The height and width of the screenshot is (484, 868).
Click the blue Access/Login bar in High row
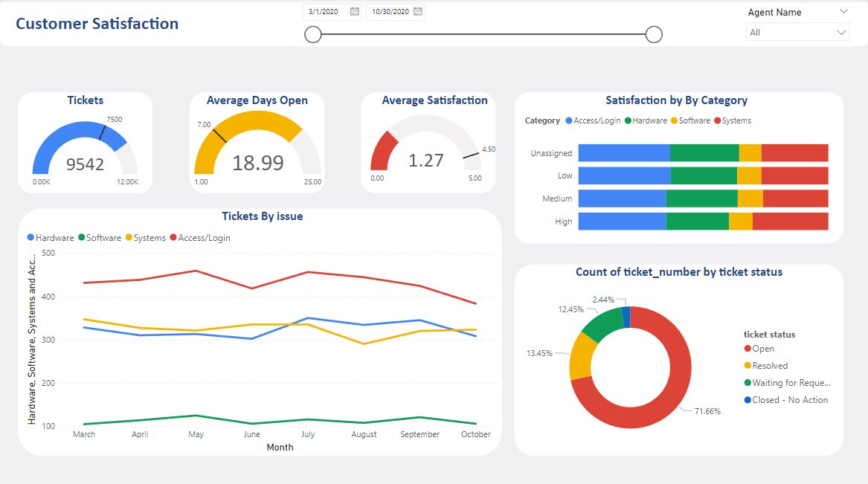622,222
